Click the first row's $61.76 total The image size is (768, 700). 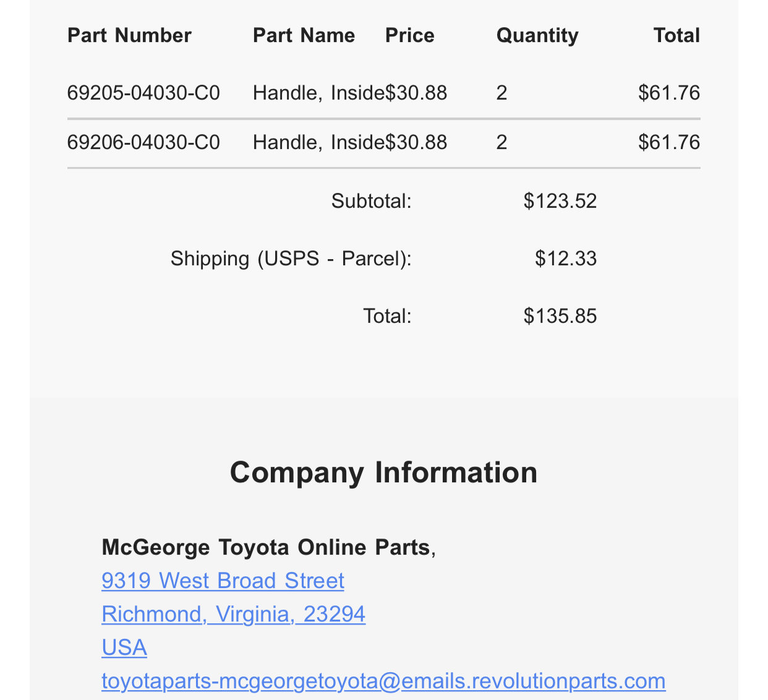coord(669,93)
